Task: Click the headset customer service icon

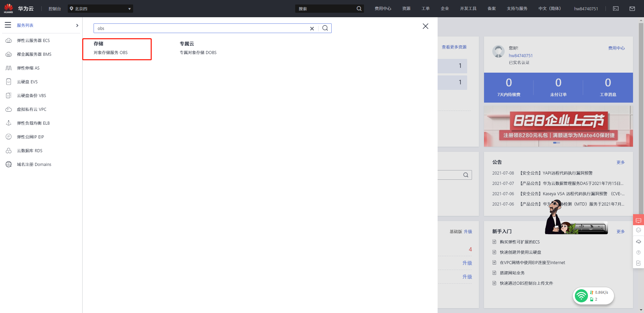Action: (638, 242)
